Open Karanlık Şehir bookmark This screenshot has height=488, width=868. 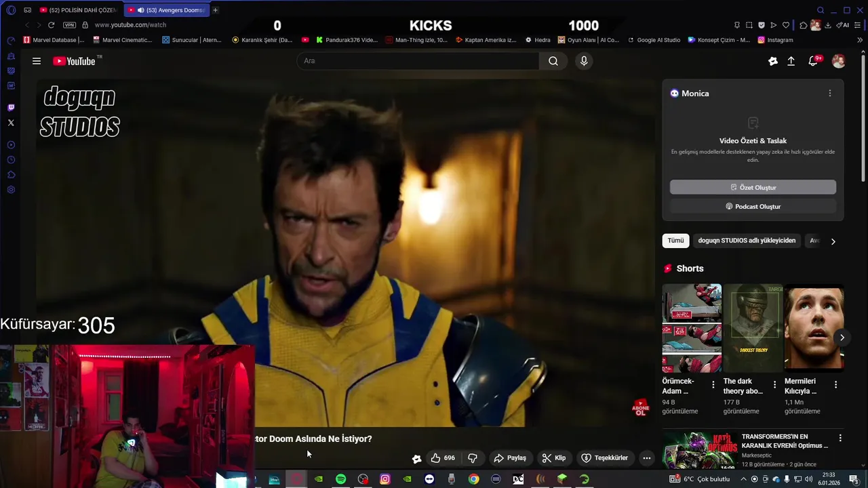pos(262,40)
